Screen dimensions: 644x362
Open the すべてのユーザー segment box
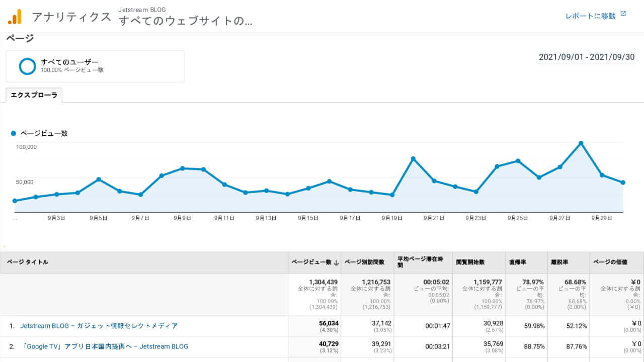coord(95,66)
